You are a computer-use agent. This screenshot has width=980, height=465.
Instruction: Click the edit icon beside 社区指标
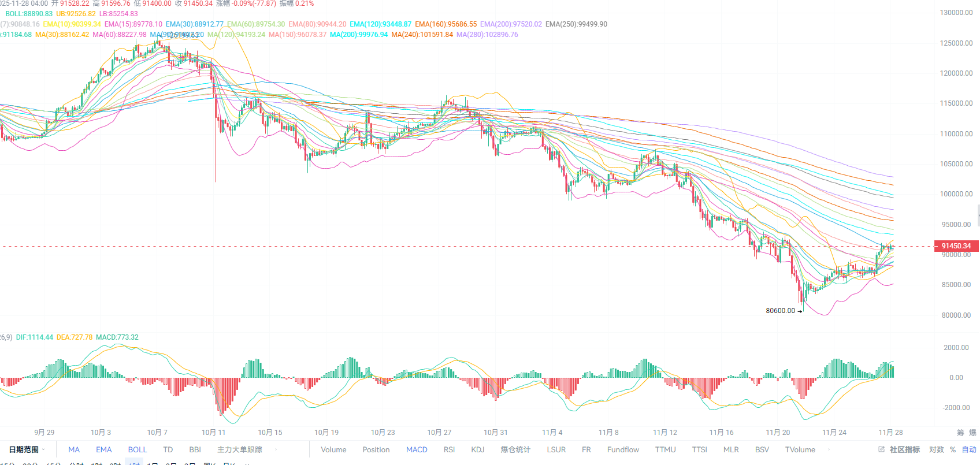tap(881, 449)
